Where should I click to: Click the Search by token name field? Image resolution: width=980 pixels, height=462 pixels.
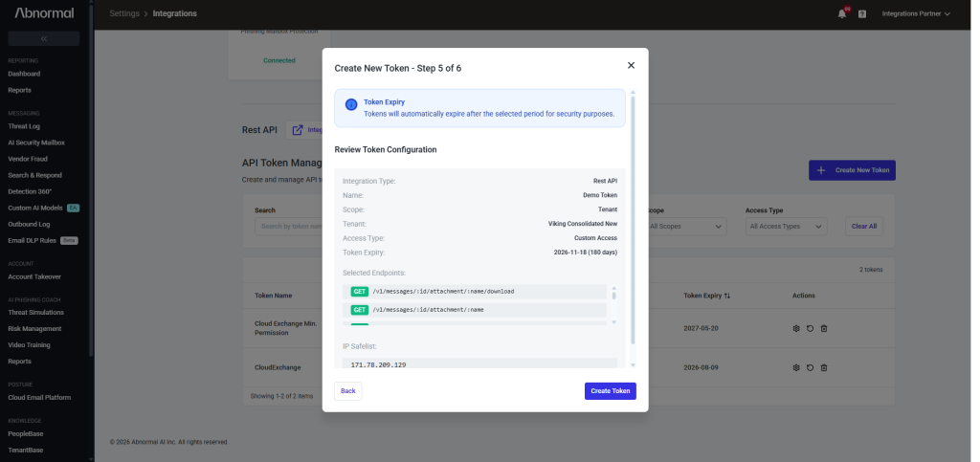[289, 226]
